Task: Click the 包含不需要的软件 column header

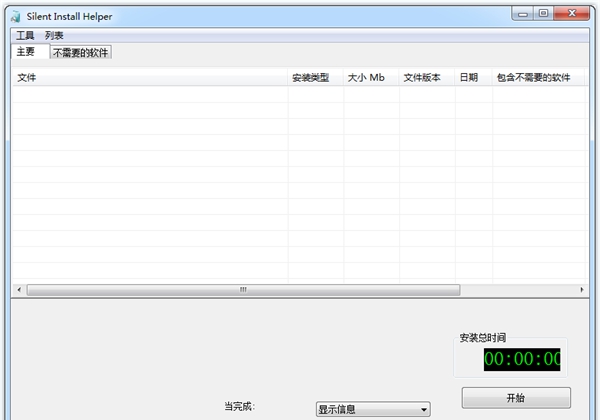Action: 538,78
